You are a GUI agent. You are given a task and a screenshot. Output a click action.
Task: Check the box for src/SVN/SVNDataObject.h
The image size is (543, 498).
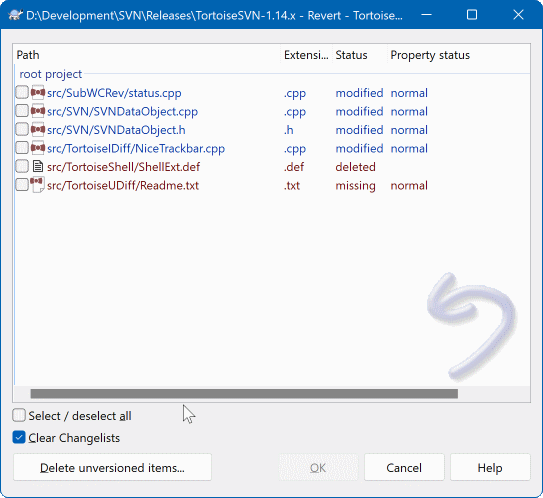pos(22,130)
